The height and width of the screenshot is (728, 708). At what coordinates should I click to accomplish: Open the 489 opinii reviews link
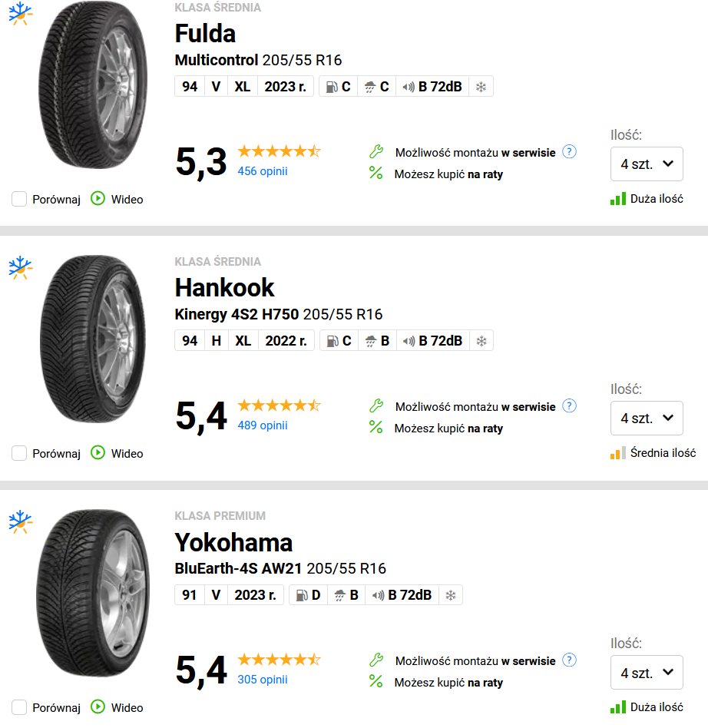[x=263, y=425]
